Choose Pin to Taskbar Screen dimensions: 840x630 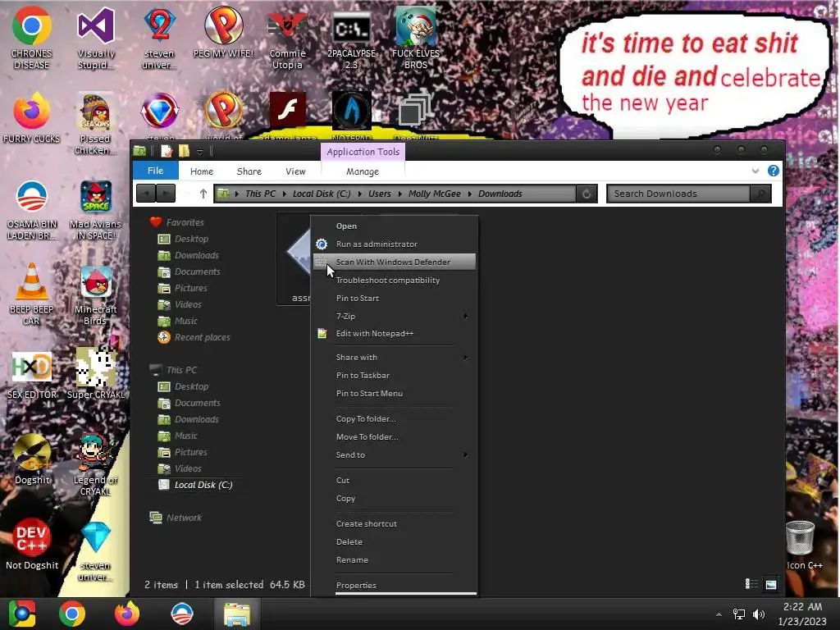point(394,375)
